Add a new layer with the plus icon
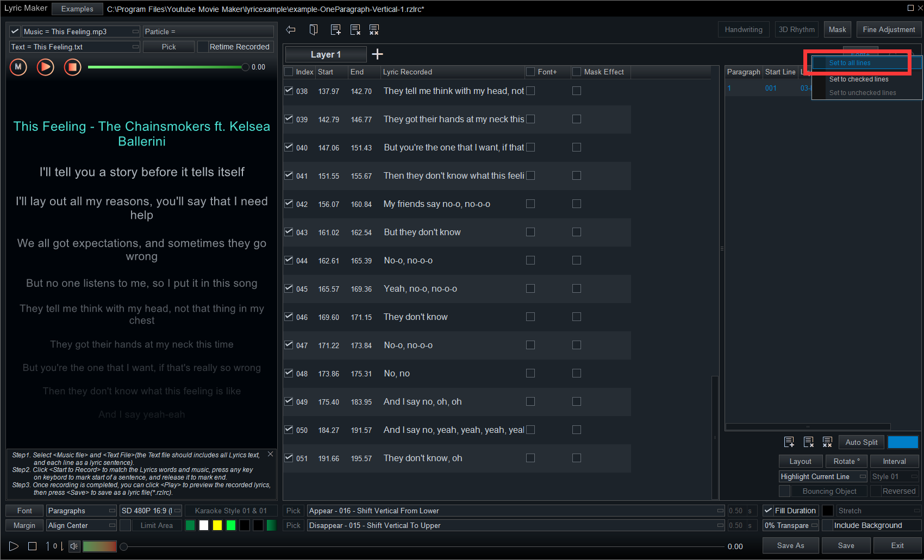The width and height of the screenshot is (924, 560). pyautogui.click(x=377, y=54)
